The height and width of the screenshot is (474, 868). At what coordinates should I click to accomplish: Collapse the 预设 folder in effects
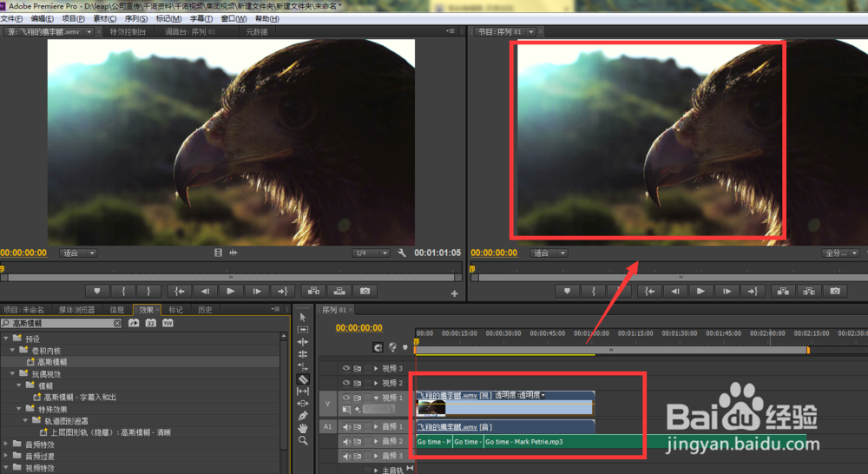click(6, 339)
